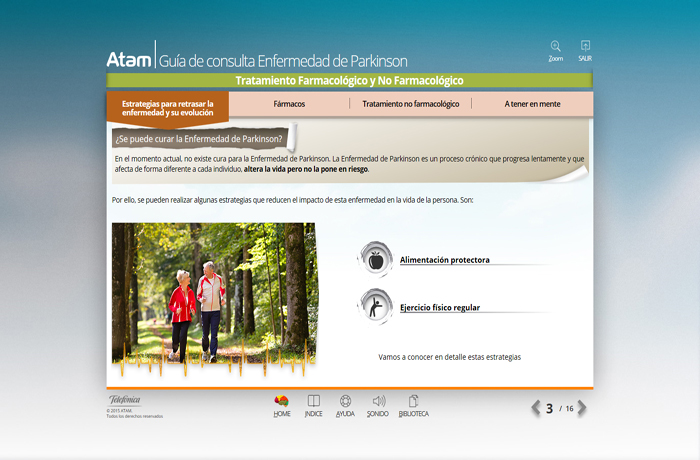Click the © 2015 ATAM copyright text

[119, 410]
